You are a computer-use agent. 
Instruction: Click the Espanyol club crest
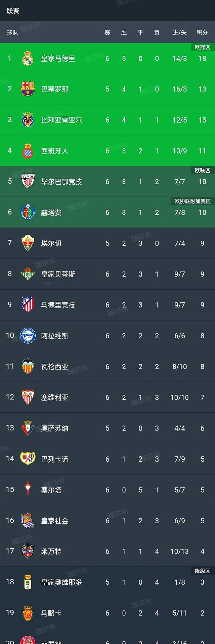(28, 150)
